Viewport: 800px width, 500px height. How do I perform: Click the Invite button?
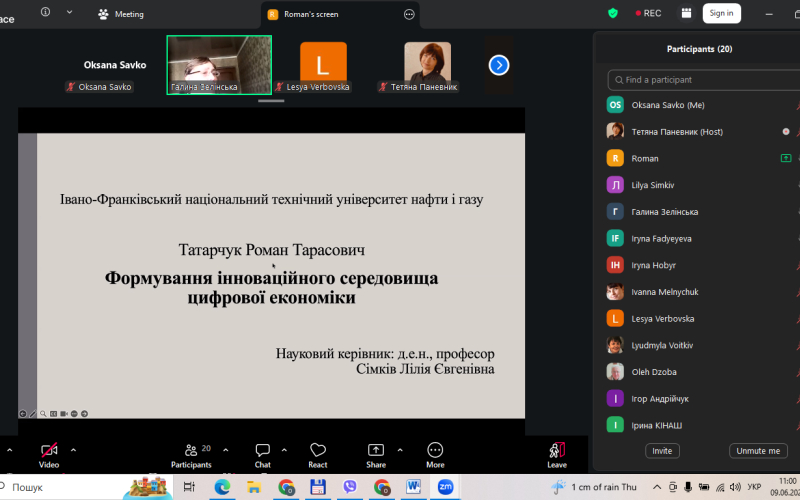click(x=662, y=451)
